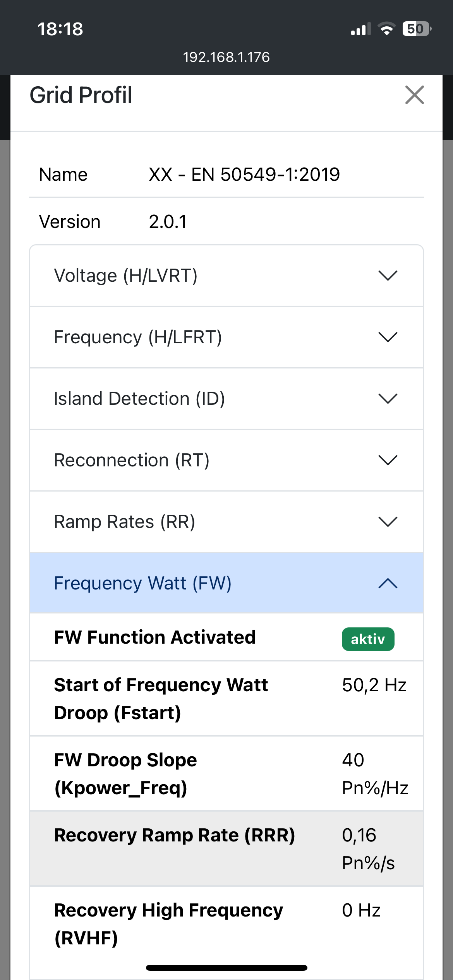Tap the battery indicator in status bar

click(417, 29)
